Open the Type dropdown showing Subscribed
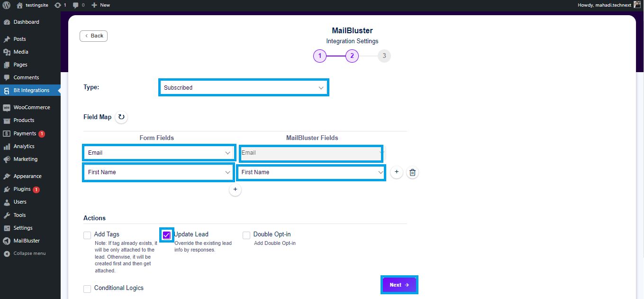This screenshot has height=299, width=644. [x=244, y=87]
